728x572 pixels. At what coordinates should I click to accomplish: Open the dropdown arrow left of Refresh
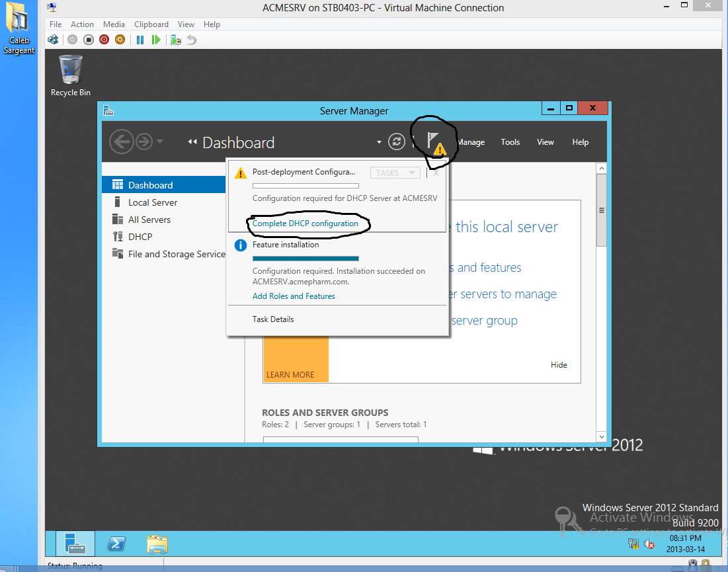click(379, 142)
